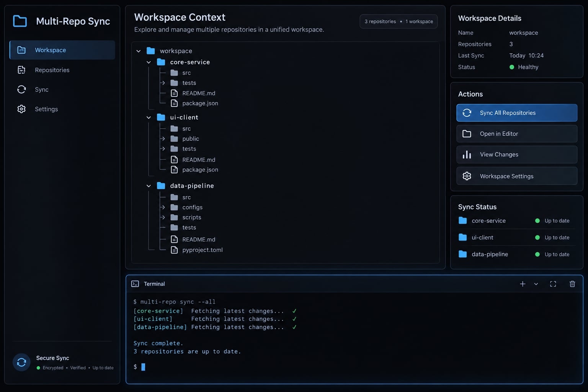Image resolution: width=588 pixels, height=392 pixels.
Task: Add a new terminal with plus icon
Action: pyautogui.click(x=523, y=284)
